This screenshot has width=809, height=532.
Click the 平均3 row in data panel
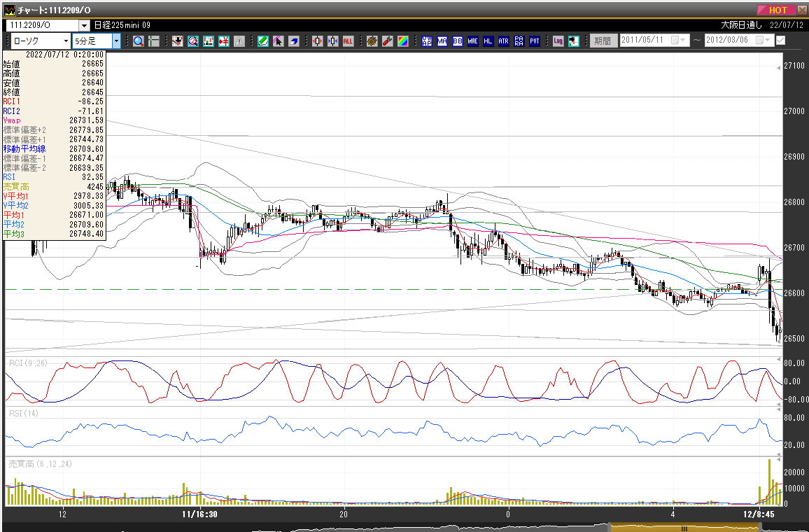(54, 234)
